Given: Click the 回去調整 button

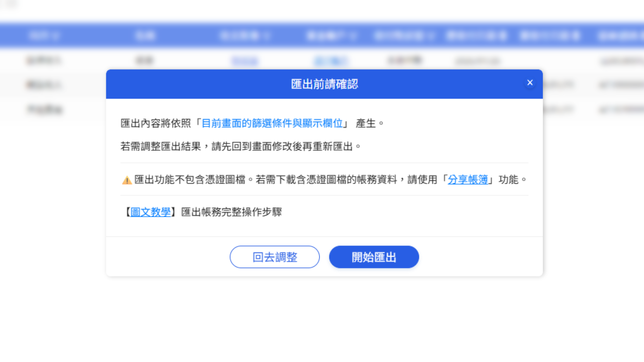Looking at the screenshot, I should coord(274,257).
